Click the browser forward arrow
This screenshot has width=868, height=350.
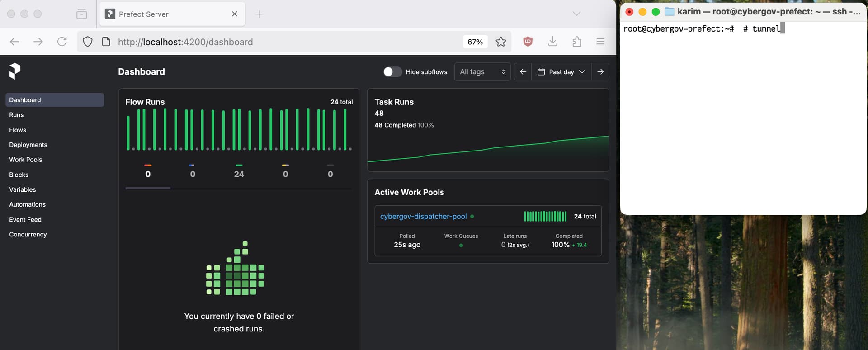[38, 42]
